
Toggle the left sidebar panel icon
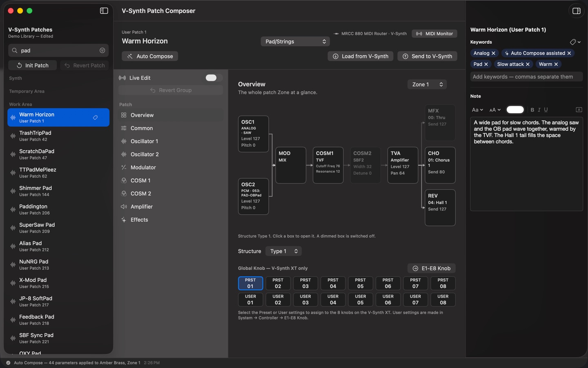[x=104, y=11]
